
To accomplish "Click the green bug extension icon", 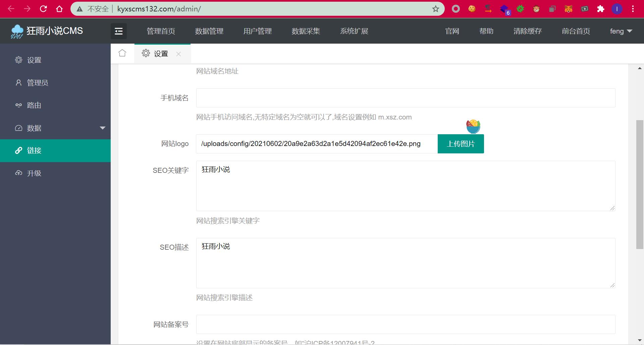I will pos(520,9).
